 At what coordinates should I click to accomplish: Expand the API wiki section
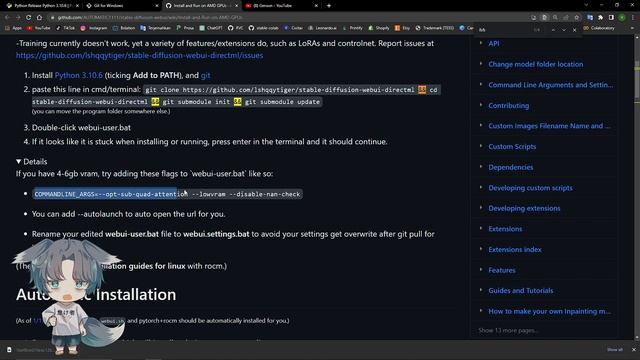click(481, 43)
